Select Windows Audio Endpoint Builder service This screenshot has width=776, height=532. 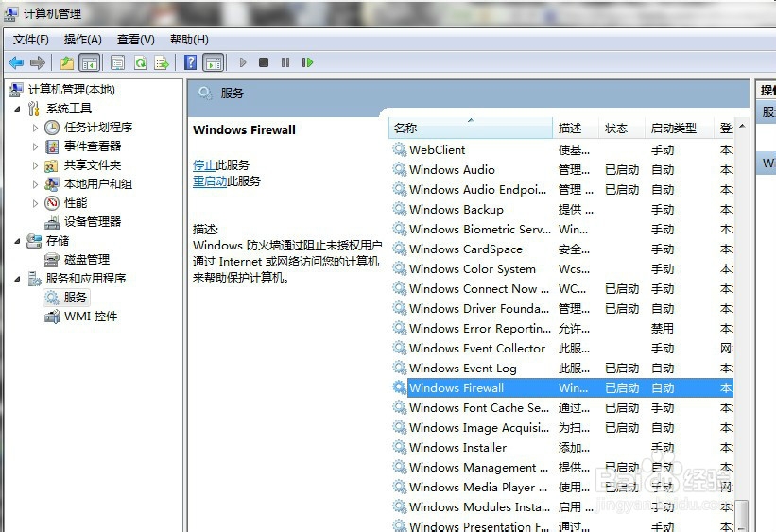(562, 190)
